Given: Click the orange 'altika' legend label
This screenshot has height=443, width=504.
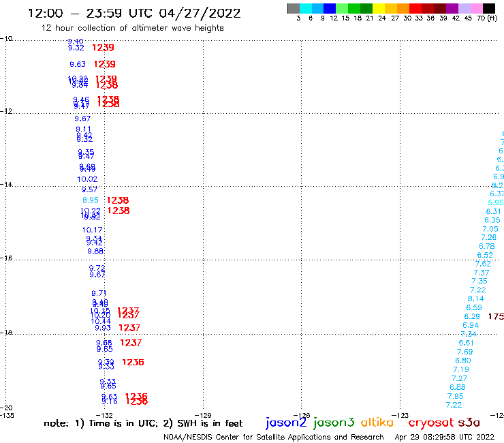Looking at the screenshot, I should (377, 423).
